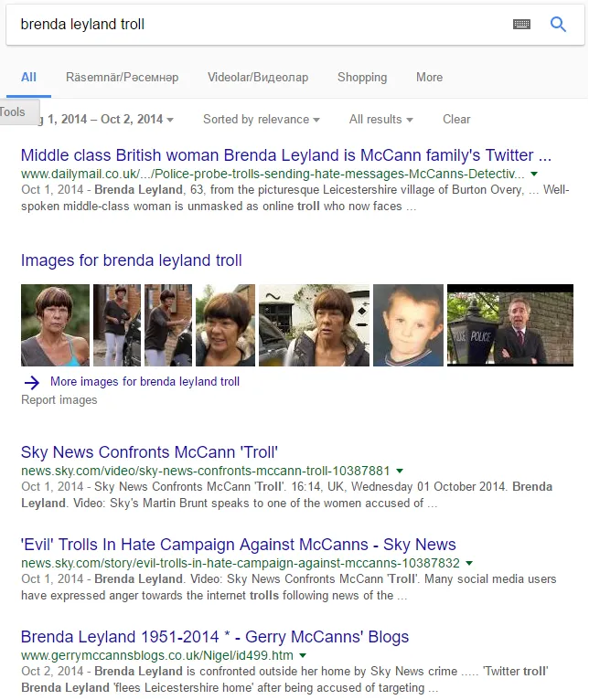Open 'Evil' Trolls In Hate Campaign Against McCanns result
Image resolution: width=589 pixels, height=700 pixels.
tap(238, 545)
